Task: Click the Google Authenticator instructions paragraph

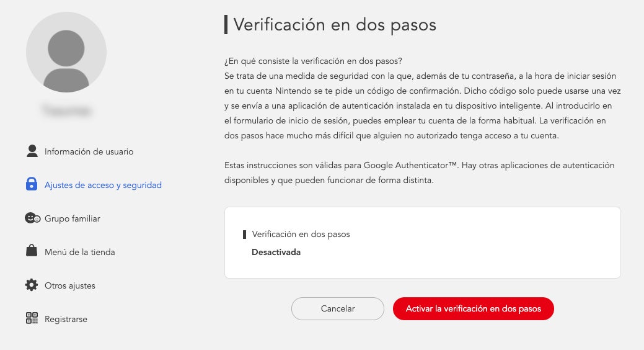Action: [x=419, y=173]
